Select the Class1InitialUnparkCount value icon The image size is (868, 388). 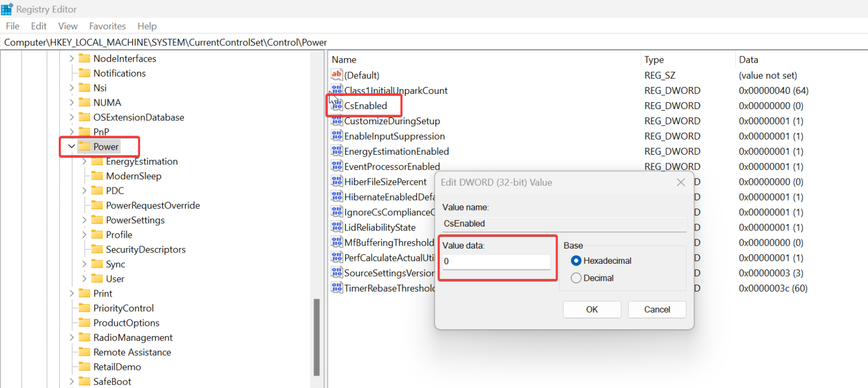coord(336,90)
